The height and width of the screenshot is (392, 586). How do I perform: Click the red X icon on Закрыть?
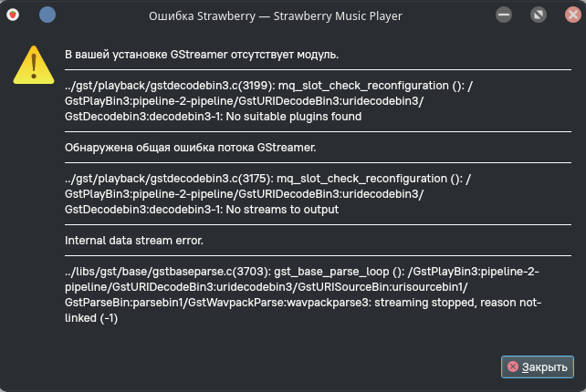[513, 366]
